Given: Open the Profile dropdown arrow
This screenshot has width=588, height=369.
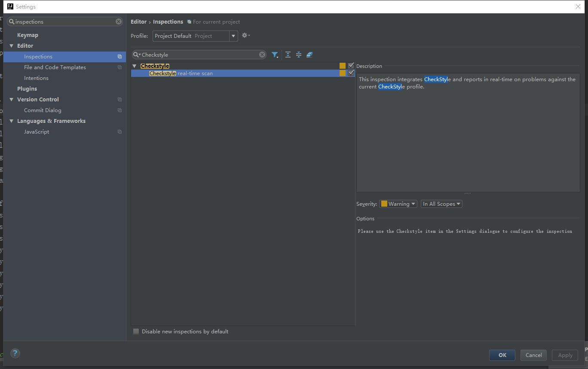Looking at the screenshot, I should point(233,36).
